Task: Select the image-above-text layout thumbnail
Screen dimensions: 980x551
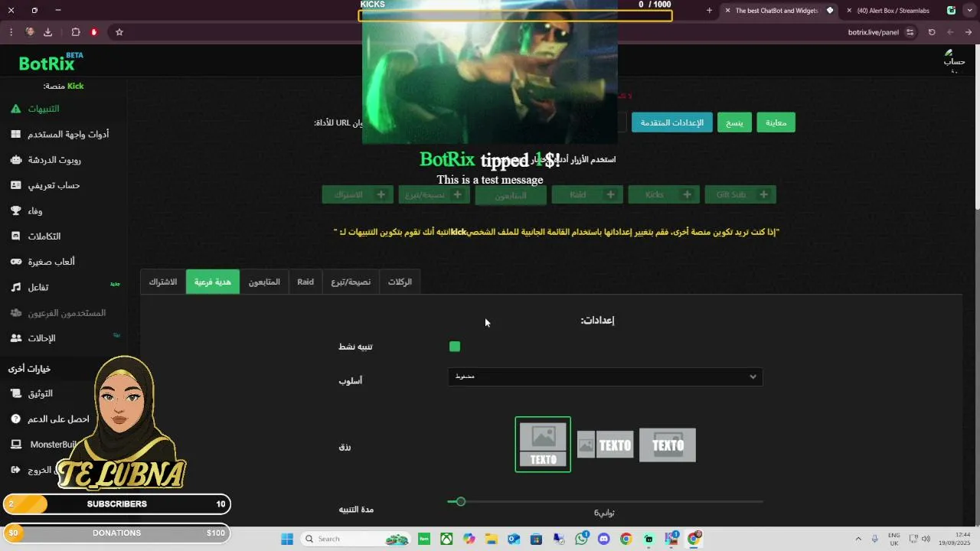Action: coord(543,445)
